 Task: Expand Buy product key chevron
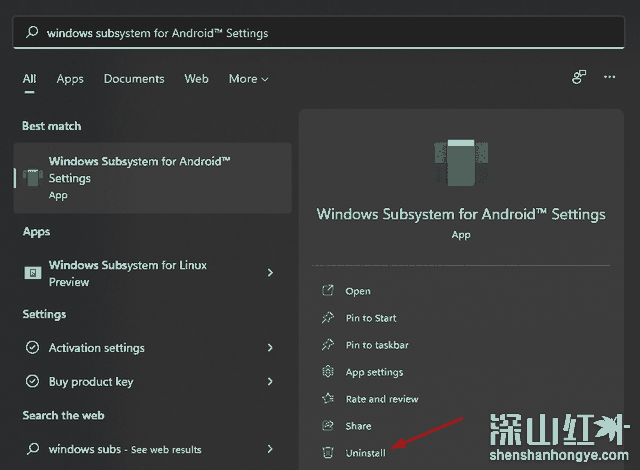pyautogui.click(x=270, y=381)
